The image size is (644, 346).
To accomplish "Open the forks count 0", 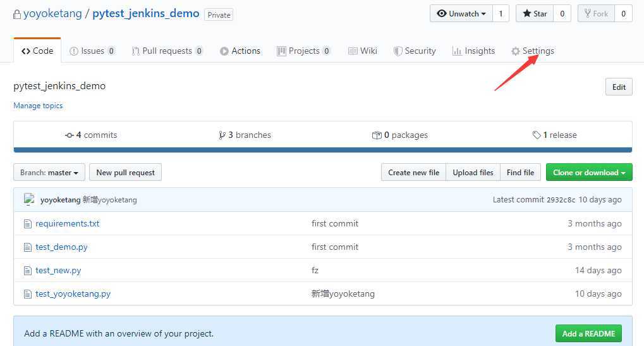I will (x=623, y=13).
